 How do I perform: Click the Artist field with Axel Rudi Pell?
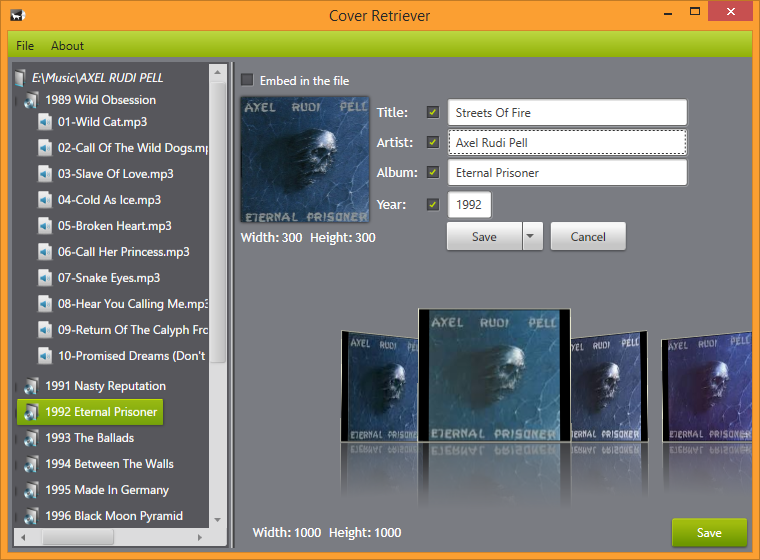point(567,143)
